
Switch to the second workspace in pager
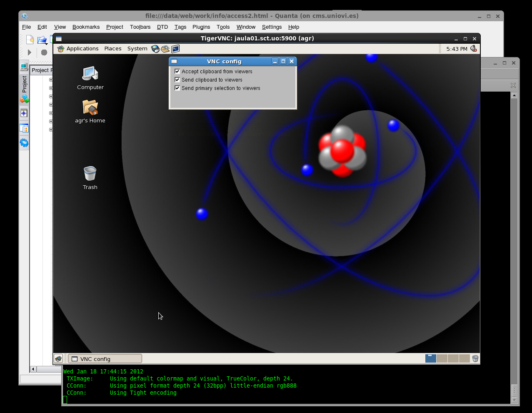click(x=442, y=358)
